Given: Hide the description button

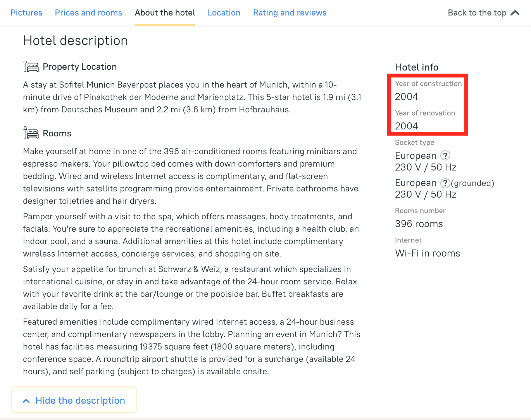Looking at the screenshot, I should pos(74,400).
